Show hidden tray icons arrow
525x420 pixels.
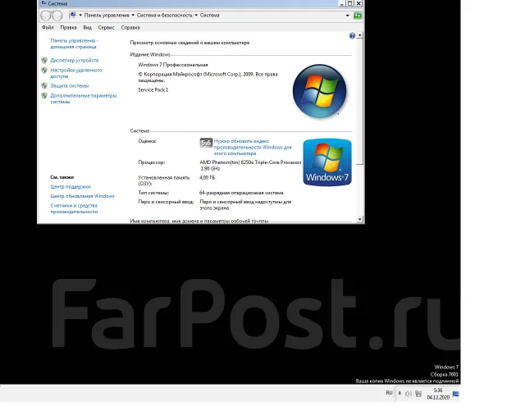[x=399, y=394]
